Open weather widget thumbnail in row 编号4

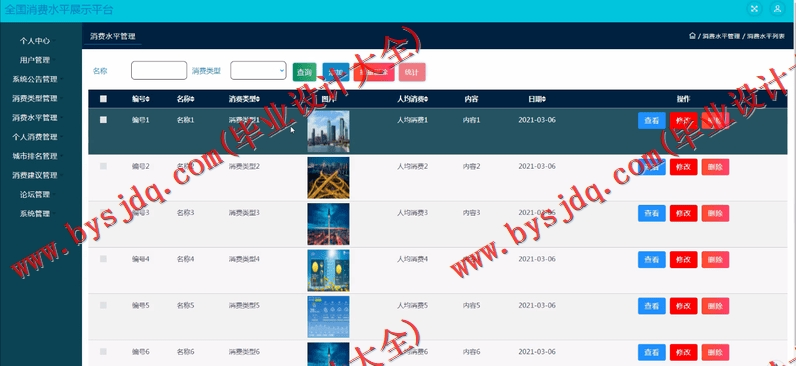(x=328, y=271)
